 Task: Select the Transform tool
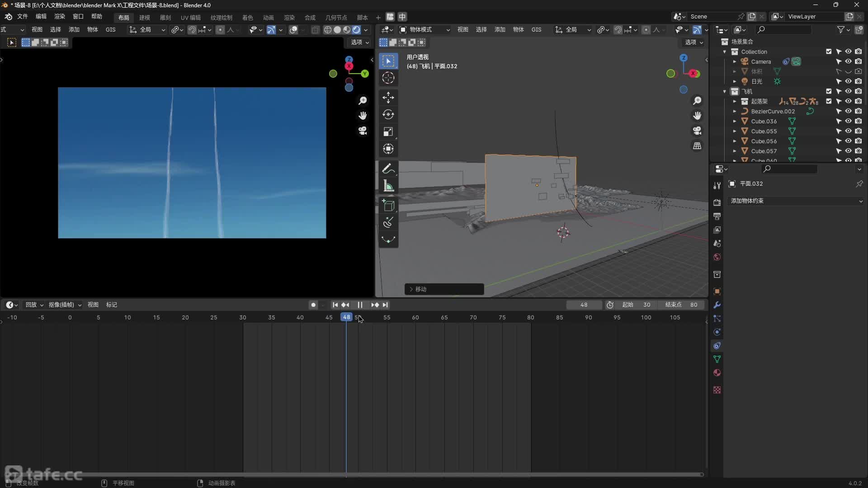point(388,149)
